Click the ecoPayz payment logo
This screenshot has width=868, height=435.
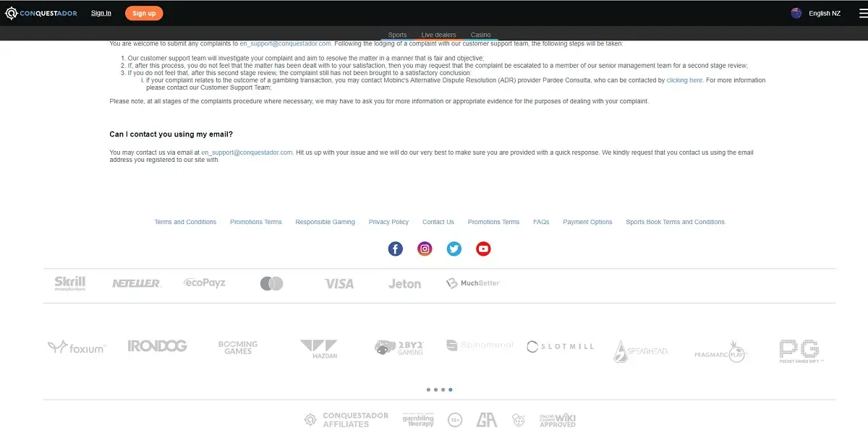pos(205,283)
